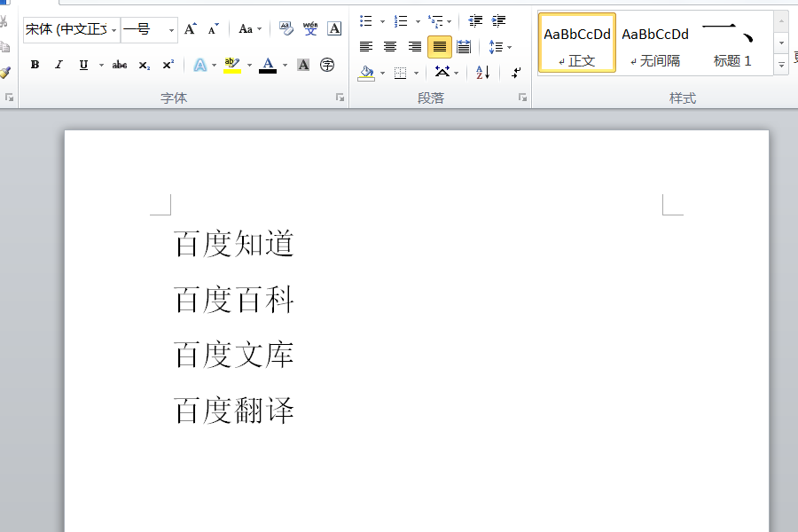The width and height of the screenshot is (798, 532).
Task: Click the phonetic guide (wén) icon
Action: [x=310, y=29]
